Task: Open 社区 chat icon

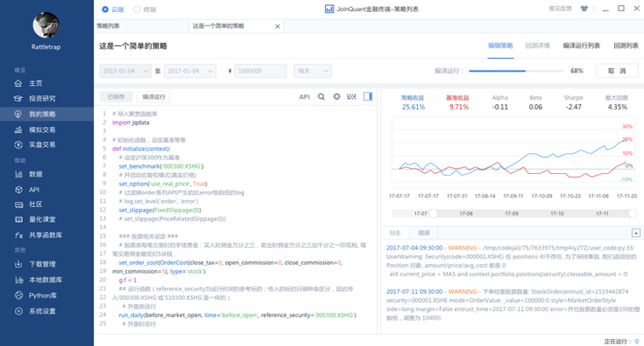Action: [x=18, y=205]
